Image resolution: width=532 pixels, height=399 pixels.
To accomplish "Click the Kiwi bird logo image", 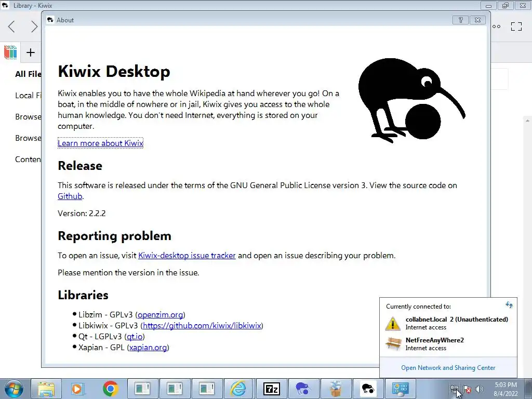I will (411, 100).
